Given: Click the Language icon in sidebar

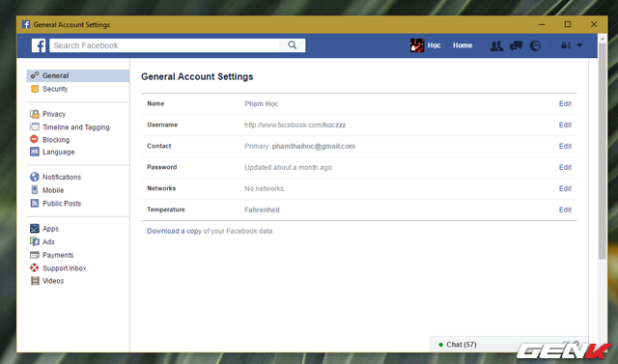Looking at the screenshot, I should point(35,152).
